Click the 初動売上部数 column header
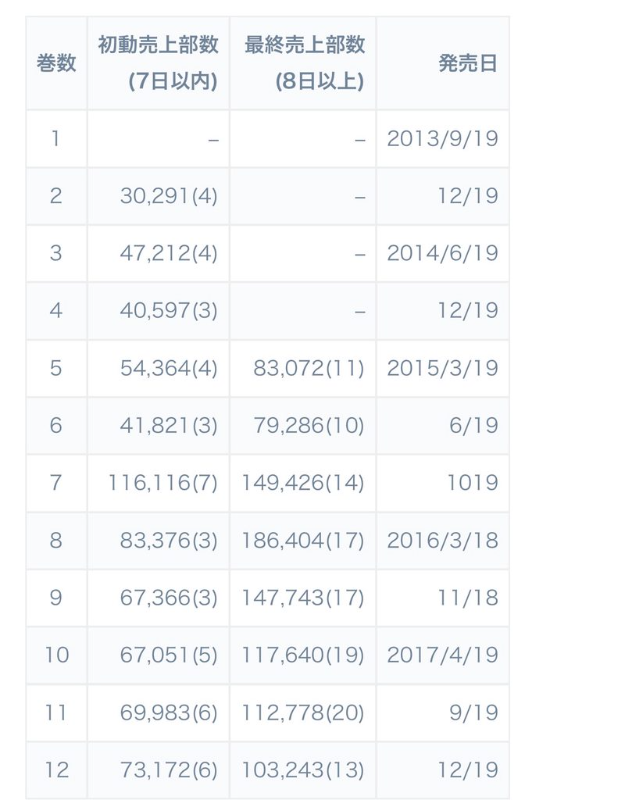Screen dimensions: 633x800 pyautogui.click(x=158, y=63)
